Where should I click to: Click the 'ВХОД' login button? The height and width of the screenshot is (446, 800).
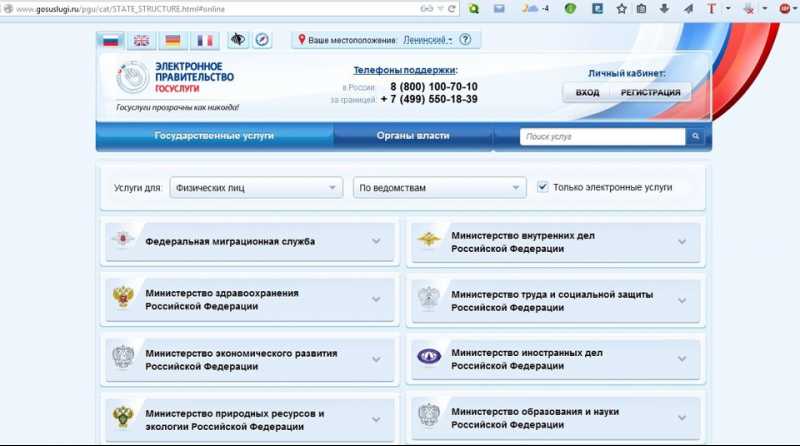(587, 92)
